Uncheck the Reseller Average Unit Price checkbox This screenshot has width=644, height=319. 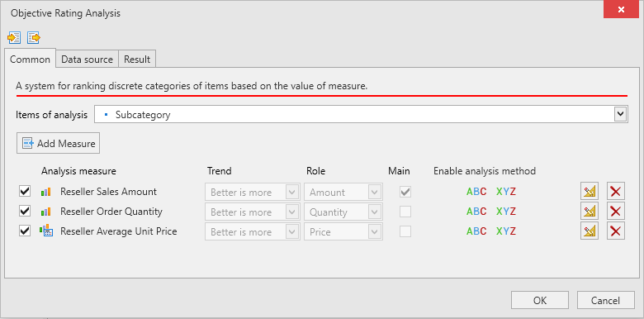coord(25,231)
